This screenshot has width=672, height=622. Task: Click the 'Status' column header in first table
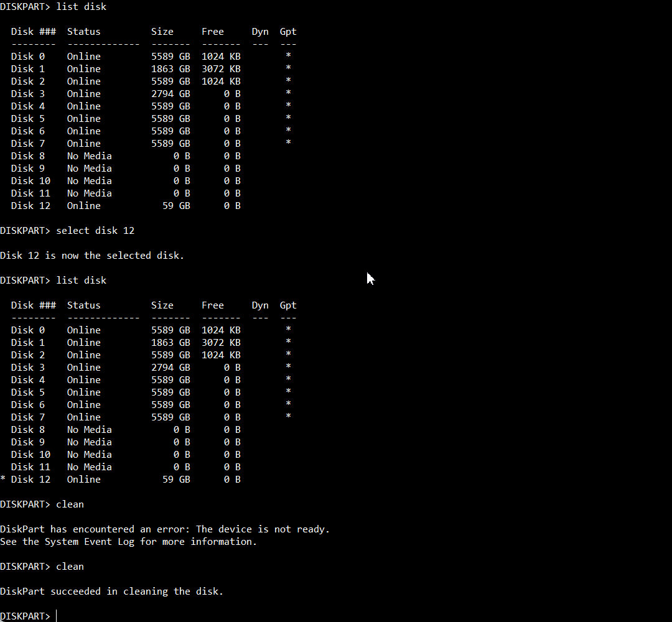tap(83, 32)
